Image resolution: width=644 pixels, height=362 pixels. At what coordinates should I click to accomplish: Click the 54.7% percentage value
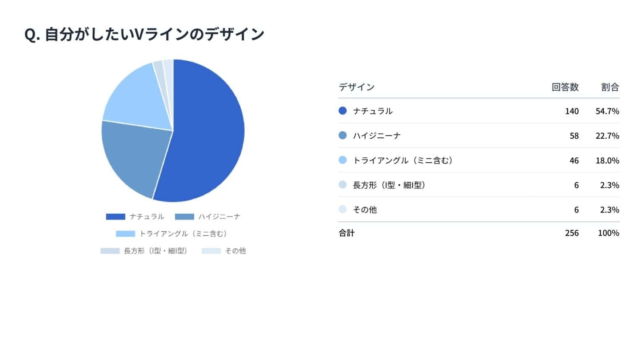click(x=607, y=111)
